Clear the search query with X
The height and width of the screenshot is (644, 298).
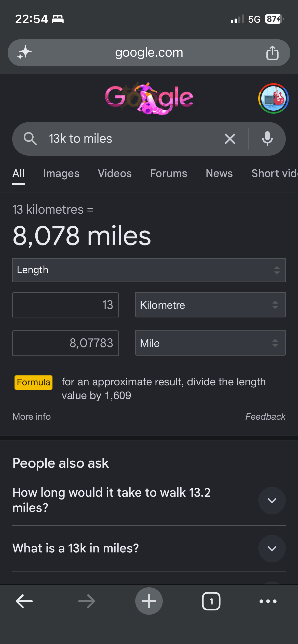[x=230, y=139]
